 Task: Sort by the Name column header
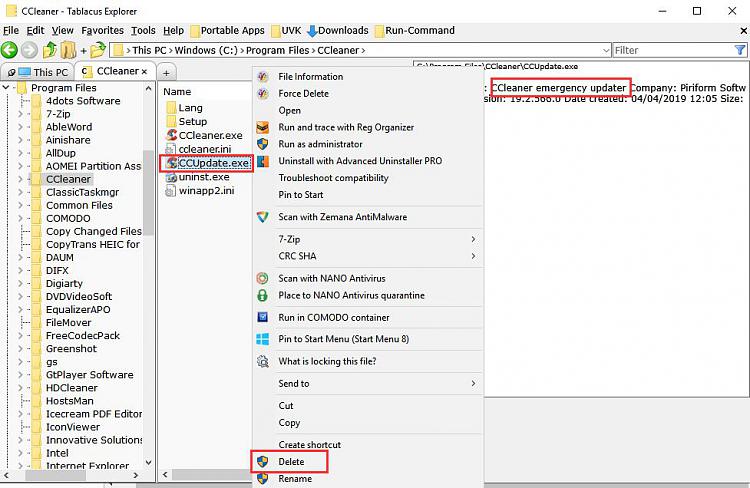click(x=177, y=91)
